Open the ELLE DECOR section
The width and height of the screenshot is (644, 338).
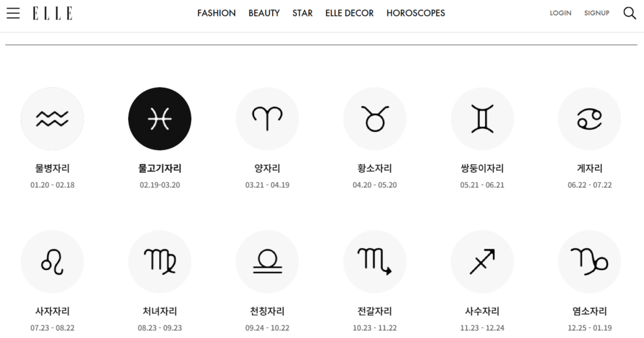pyautogui.click(x=349, y=13)
